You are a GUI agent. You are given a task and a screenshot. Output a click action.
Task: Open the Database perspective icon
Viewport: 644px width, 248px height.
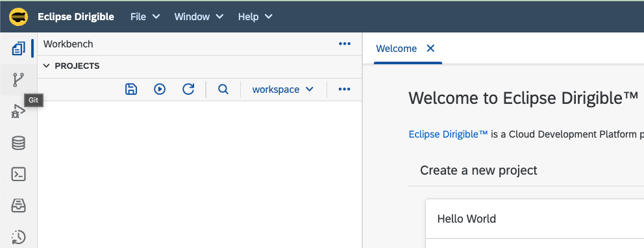click(18, 143)
